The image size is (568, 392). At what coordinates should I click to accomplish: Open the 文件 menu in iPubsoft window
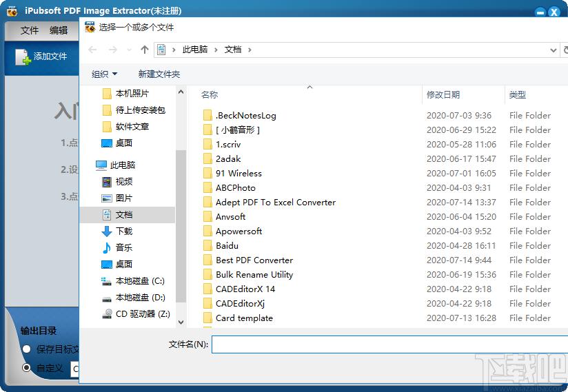(x=30, y=30)
